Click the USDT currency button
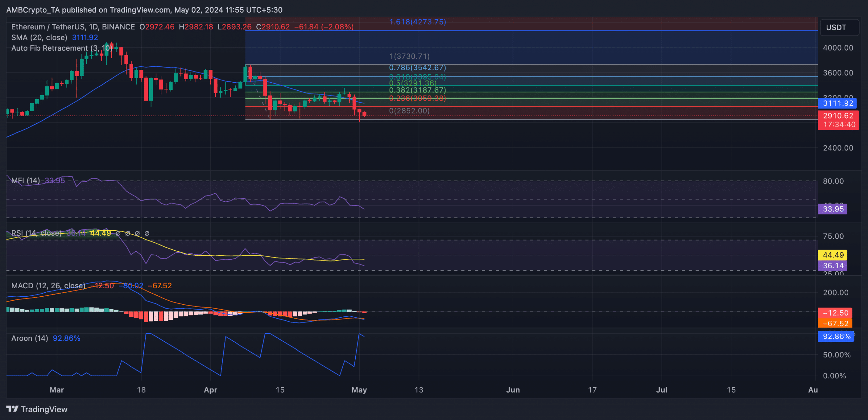Image resolution: width=868 pixels, height=420 pixels. coord(839,27)
